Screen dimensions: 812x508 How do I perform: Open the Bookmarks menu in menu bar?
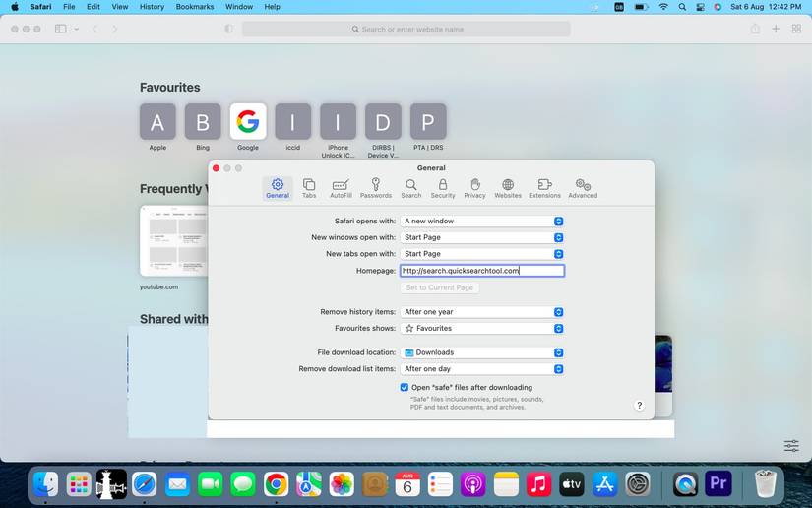click(195, 7)
